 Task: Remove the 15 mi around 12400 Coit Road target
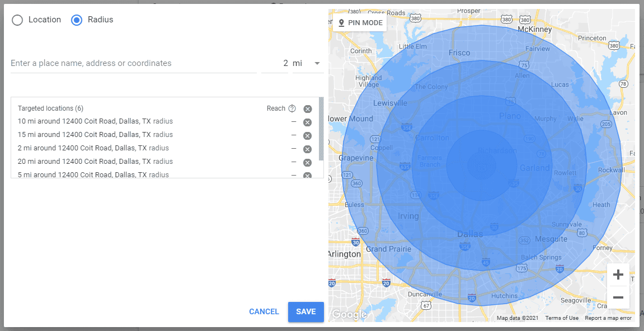[307, 136]
